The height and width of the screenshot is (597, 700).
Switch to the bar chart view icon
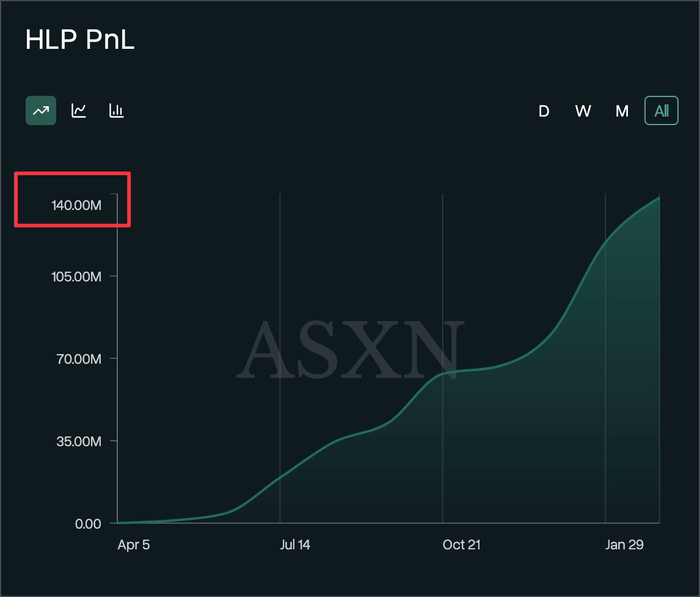(116, 110)
